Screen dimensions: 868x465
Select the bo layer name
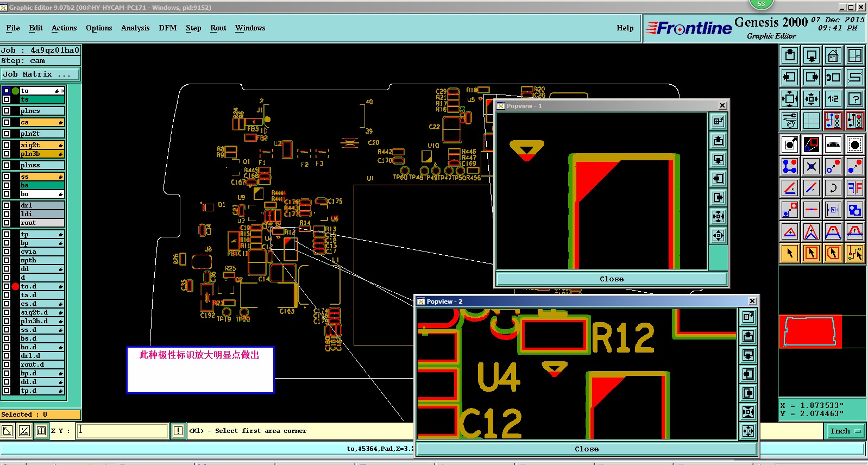tap(42, 194)
